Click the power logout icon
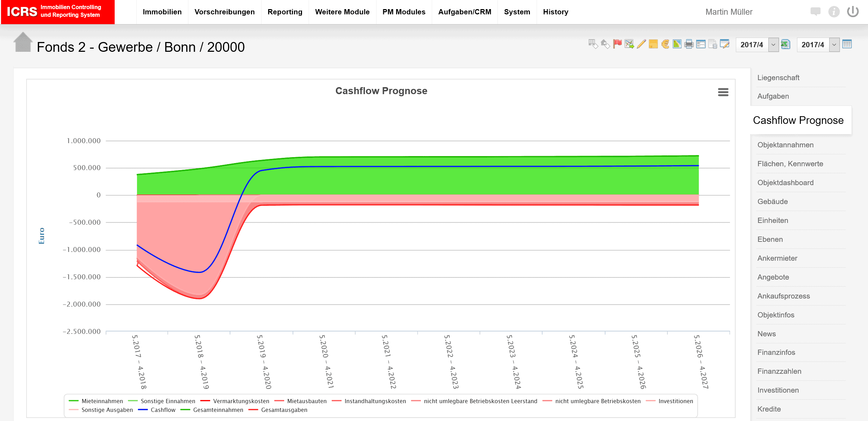The image size is (868, 421). click(x=853, y=12)
